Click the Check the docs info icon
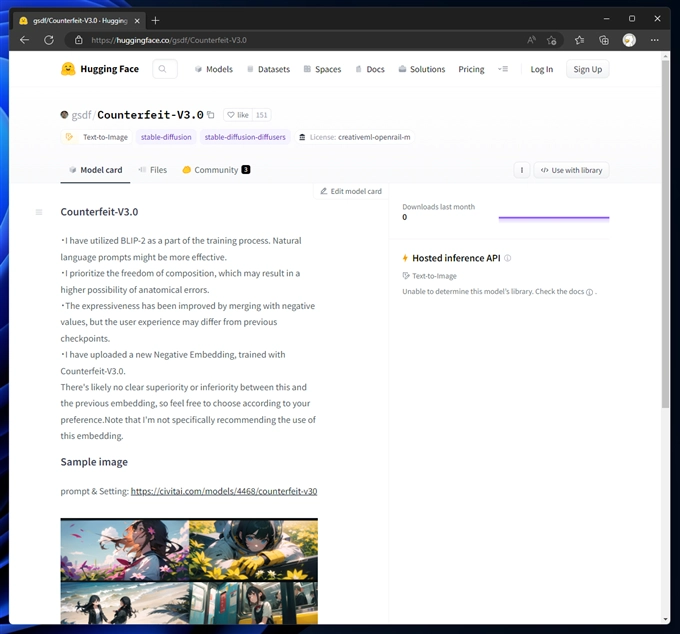 (x=589, y=292)
